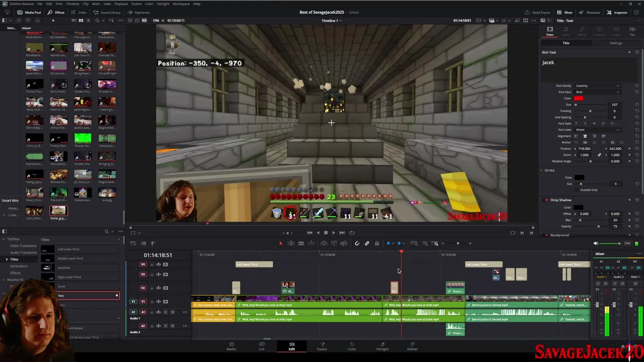Mute audio track A1 with M button
This screenshot has height=362, width=644.
[x=172, y=312]
